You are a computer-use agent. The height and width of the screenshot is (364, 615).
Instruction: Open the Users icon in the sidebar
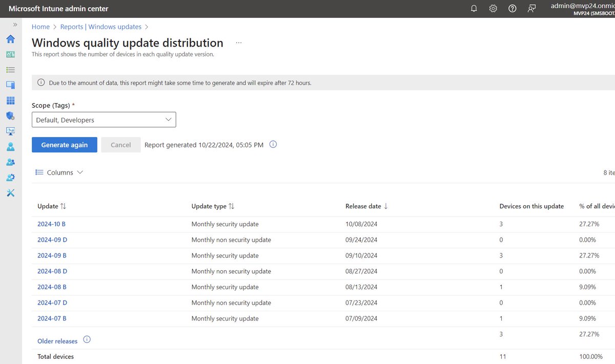coord(10,146)
